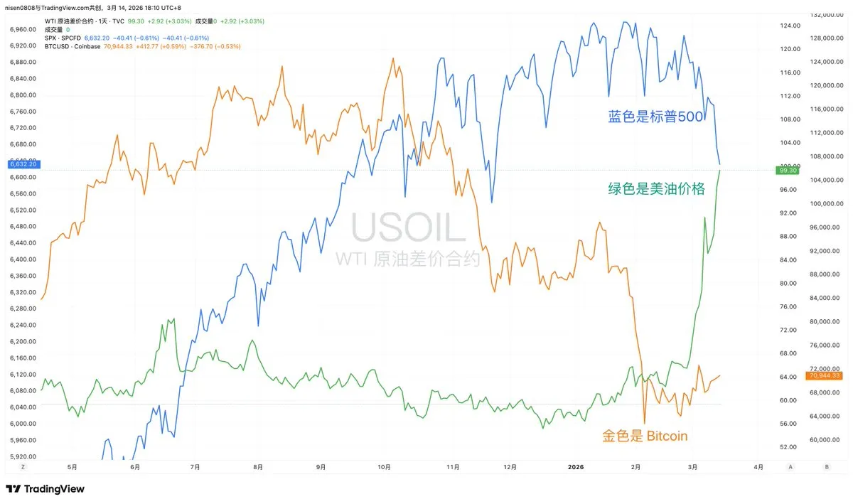Click the 绿色是美油价格 text annotation
Image resolution: width=853 pixels, height=504 pixels.
[656, 189]
